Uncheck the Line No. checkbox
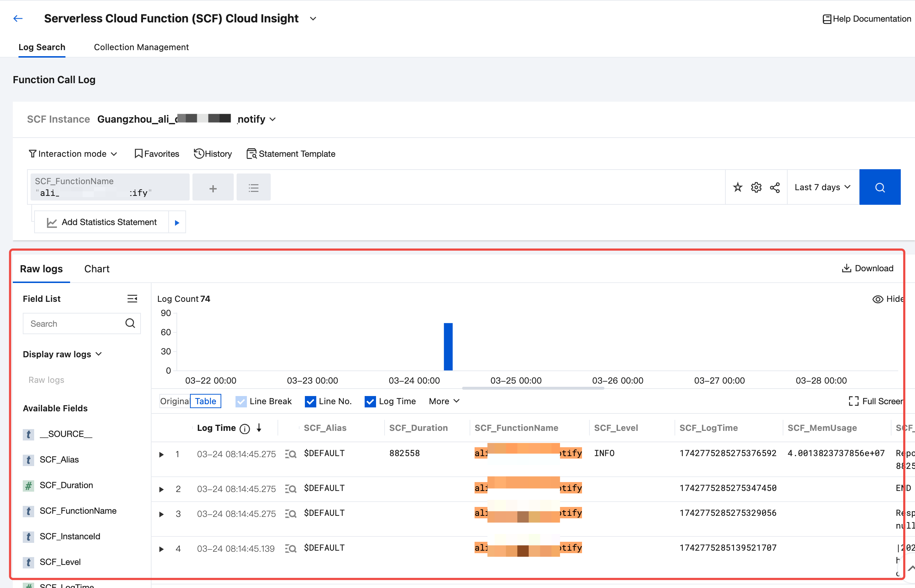Viewport: 915px width, 588px height. coord(310,401)
